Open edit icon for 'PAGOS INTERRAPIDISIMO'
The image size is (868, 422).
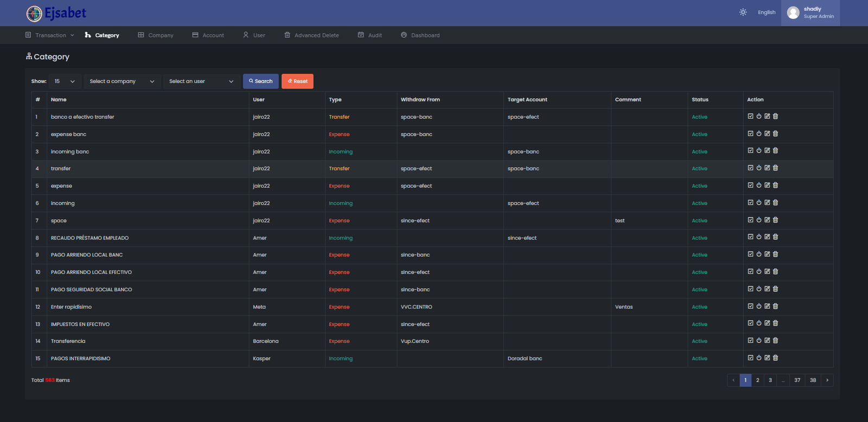pos(767,358)
